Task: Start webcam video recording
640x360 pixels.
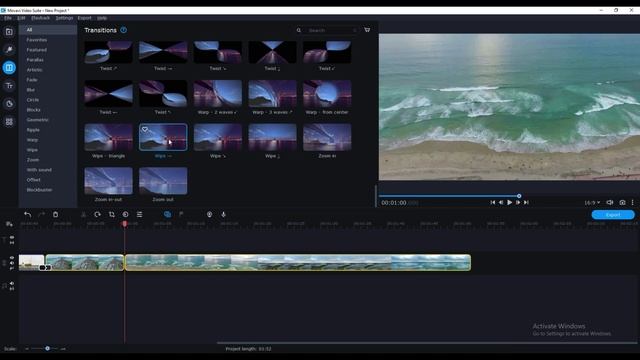Action: 209,214
